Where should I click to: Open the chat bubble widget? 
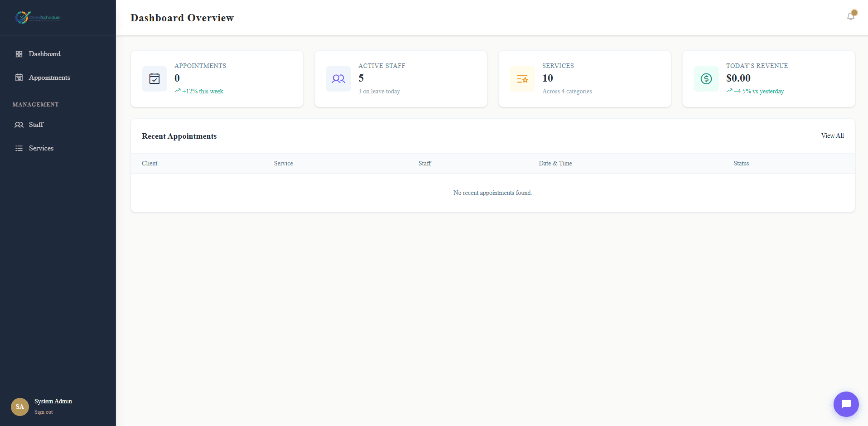click(846, 404)
